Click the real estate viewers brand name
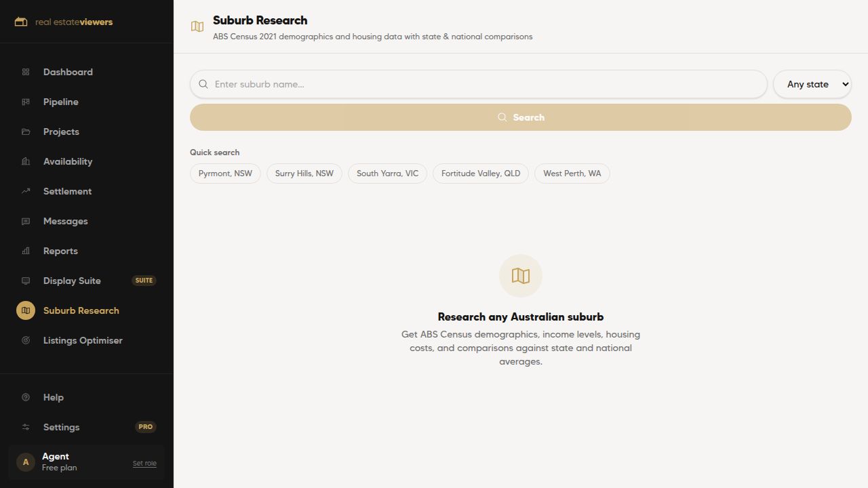The width and height of the screenshot is (868, 488). 74,22
